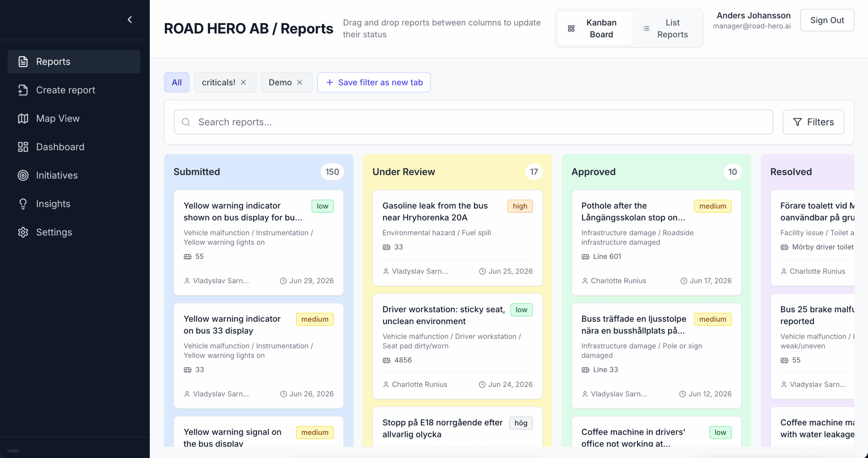868x458 pixels.
Task: Open the Filters panel
Action: click(813, 122)
